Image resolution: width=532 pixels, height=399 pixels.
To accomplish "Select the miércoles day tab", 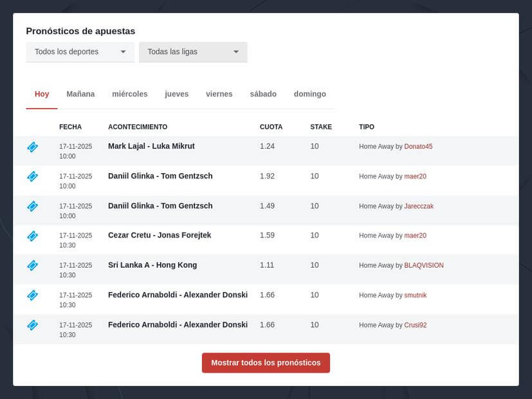I will pos(129,93).
